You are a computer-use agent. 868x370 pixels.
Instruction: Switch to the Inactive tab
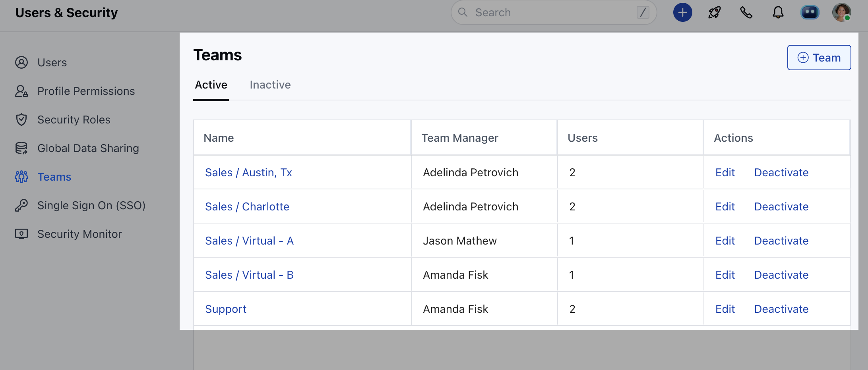[270, 85]
